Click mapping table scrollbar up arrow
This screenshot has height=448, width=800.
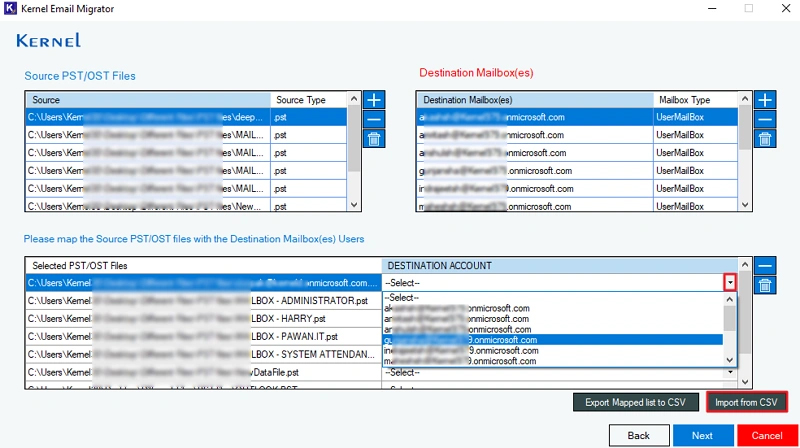click(x=745, y=264)
